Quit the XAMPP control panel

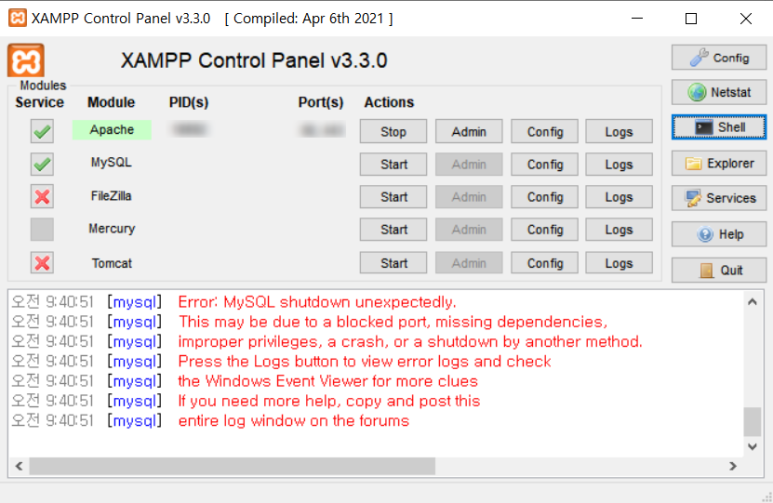pyautogui.click(x=719, y=270)
